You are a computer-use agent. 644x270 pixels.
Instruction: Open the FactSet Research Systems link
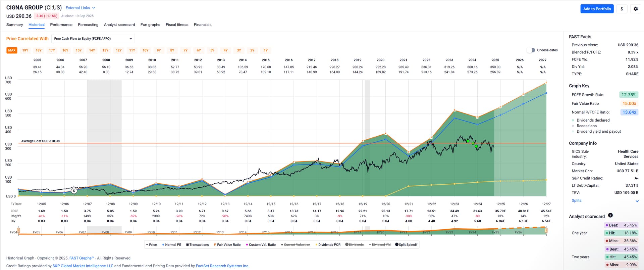(222, 266)
